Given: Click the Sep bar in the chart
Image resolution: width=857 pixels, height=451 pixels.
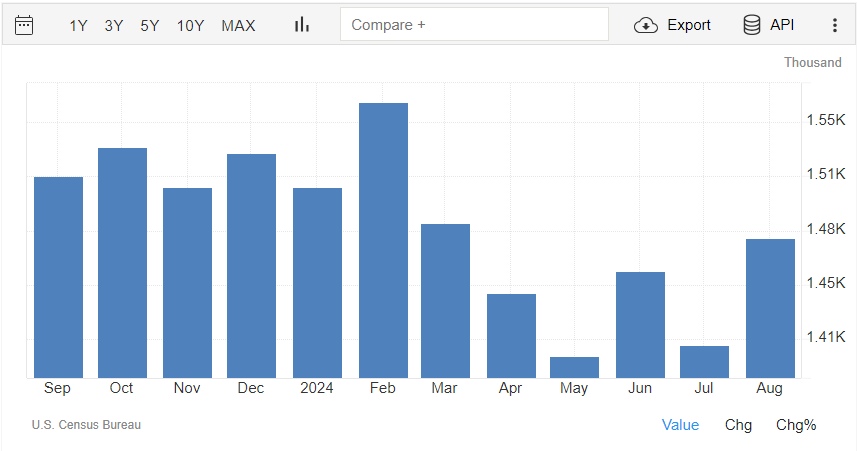Looking at the screenshot, I should point(58,277).
